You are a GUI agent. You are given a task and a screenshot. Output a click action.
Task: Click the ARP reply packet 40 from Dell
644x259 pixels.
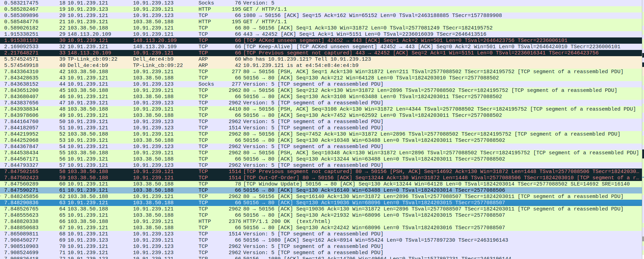pos(242,65)
